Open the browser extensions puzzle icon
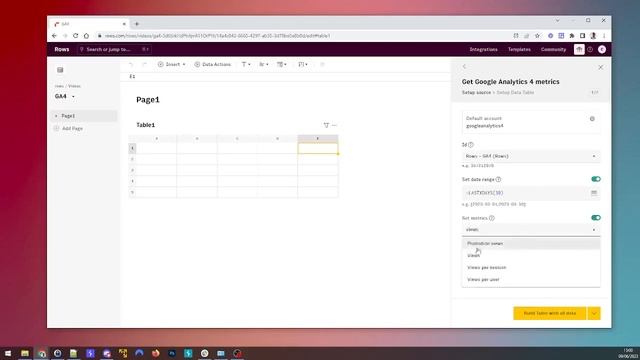The image size is (640, 360). 572,36
